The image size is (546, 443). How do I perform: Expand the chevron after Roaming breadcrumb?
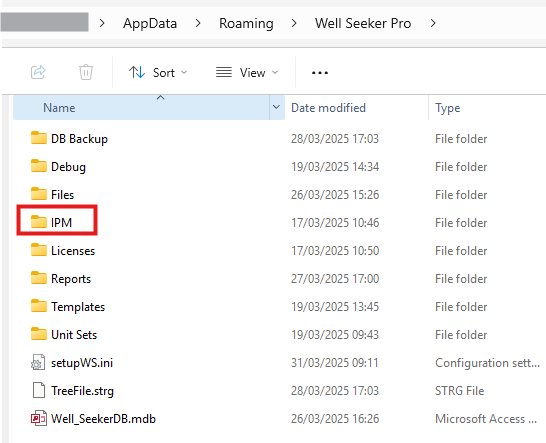click(x=294, y=23)
